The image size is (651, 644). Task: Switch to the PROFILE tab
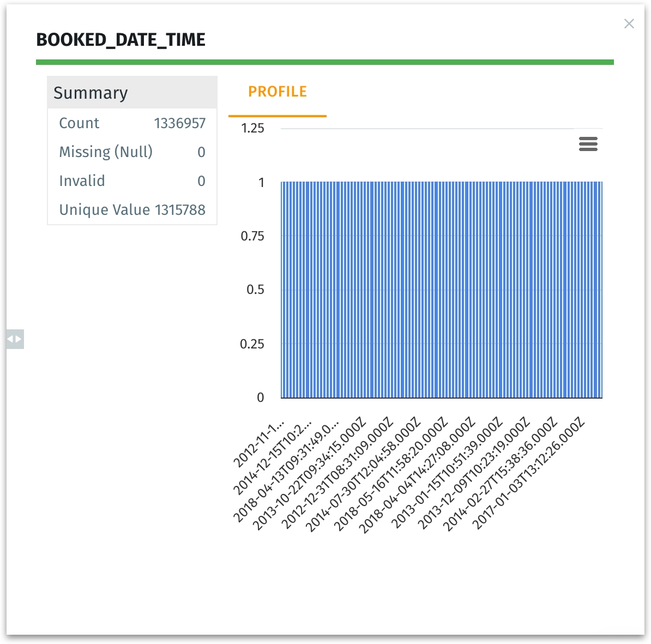pos(277,92)
